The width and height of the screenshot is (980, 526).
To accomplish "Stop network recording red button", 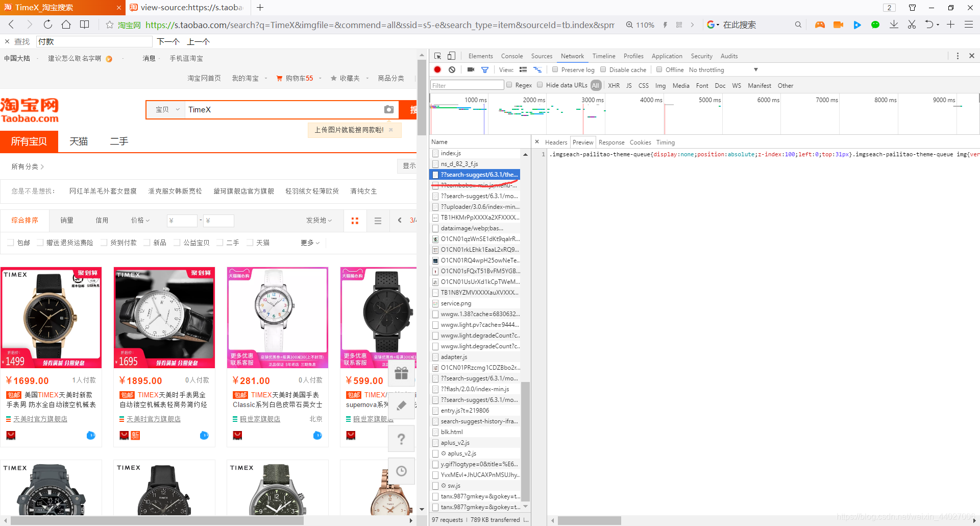I will (x=437, y=69).
